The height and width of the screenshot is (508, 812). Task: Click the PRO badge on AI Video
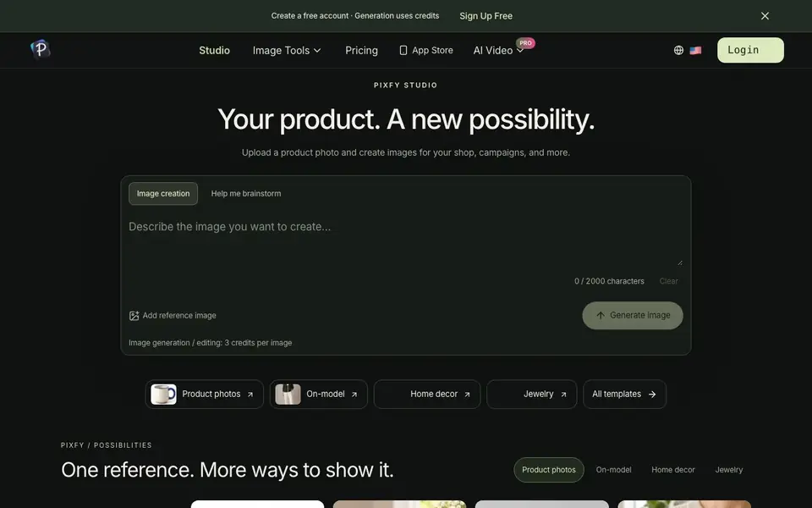pyautogui.click(x=525, y=43)
